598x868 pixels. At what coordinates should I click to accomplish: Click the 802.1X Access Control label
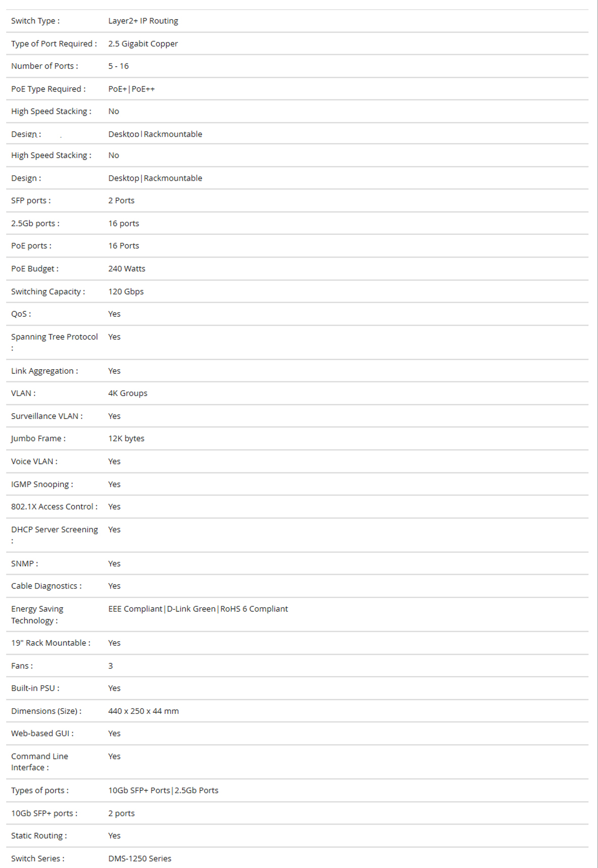(54, 507)
